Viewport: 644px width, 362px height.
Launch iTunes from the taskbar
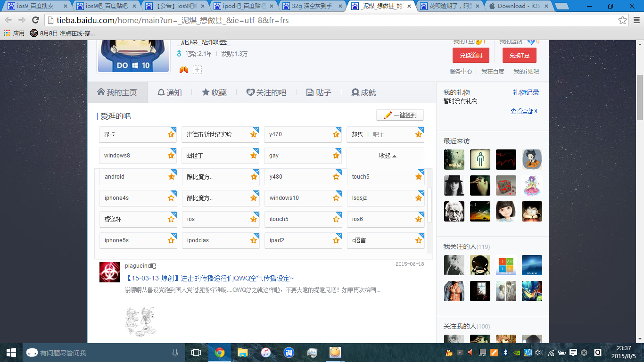click(x=266, y=353)
